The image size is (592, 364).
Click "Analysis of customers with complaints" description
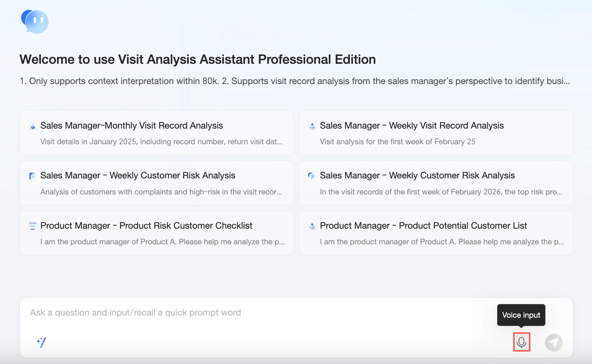(161, 192)
